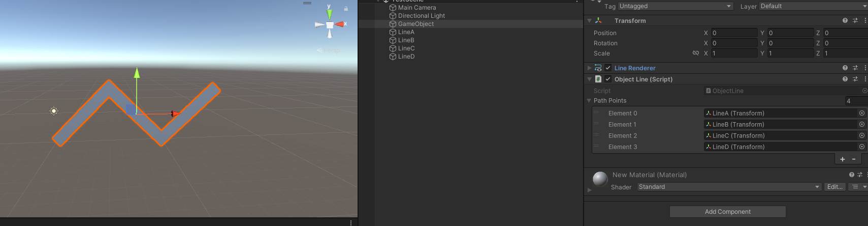Add a new Path Points element with plus

(843, 159)
